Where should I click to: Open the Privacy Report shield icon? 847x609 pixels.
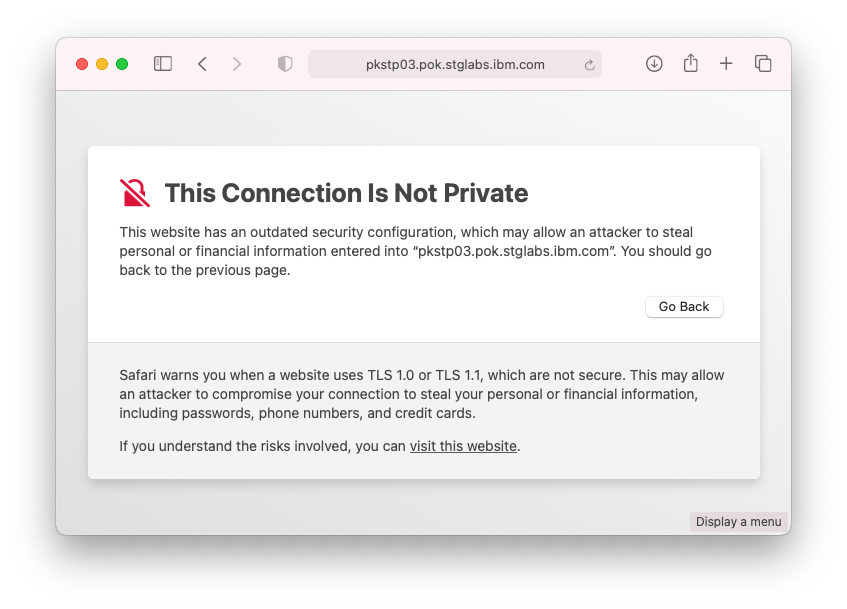[285, 64]
